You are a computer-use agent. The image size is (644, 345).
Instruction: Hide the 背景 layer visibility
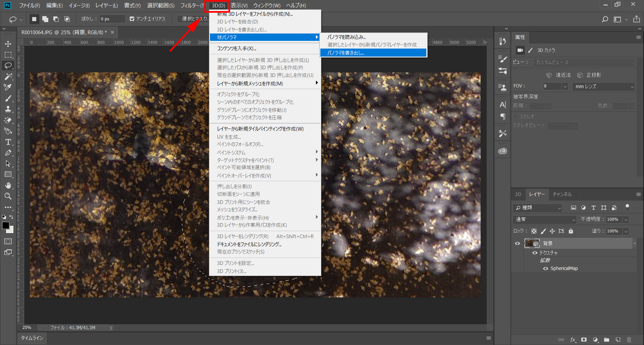[x=518, y=243]
